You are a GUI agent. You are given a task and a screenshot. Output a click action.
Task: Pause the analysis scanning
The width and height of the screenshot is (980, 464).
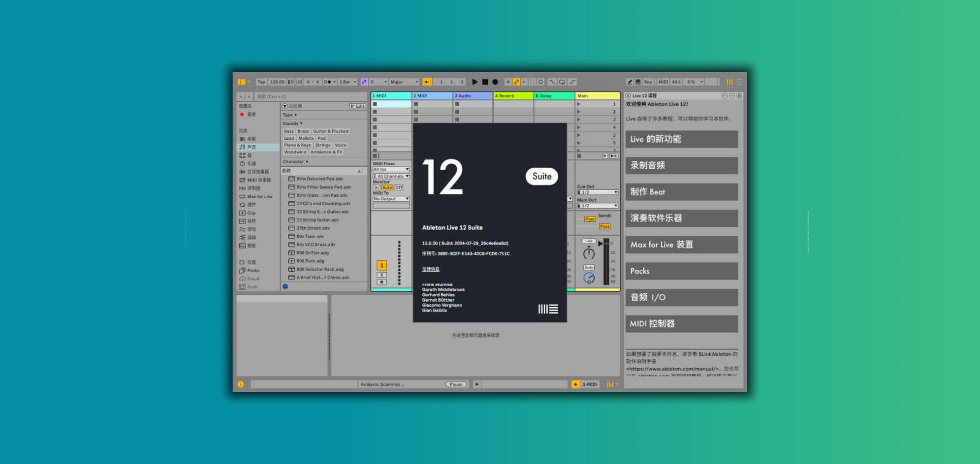pyautogui.click(x=456, y=384)
